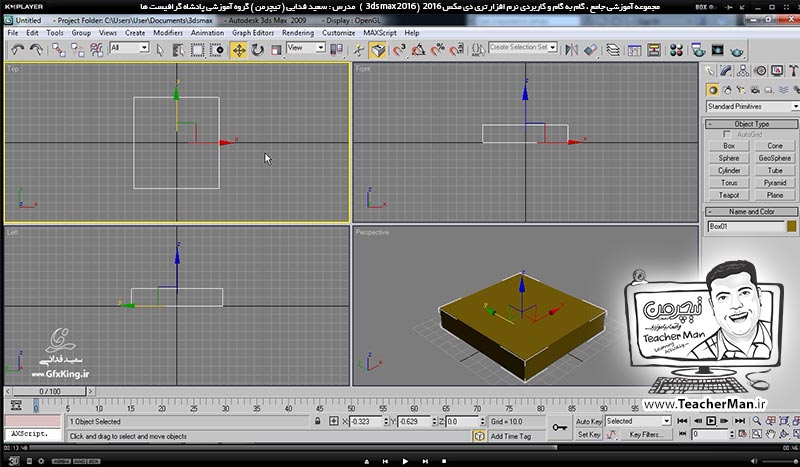Select the Lights category icon

point(740,90)
